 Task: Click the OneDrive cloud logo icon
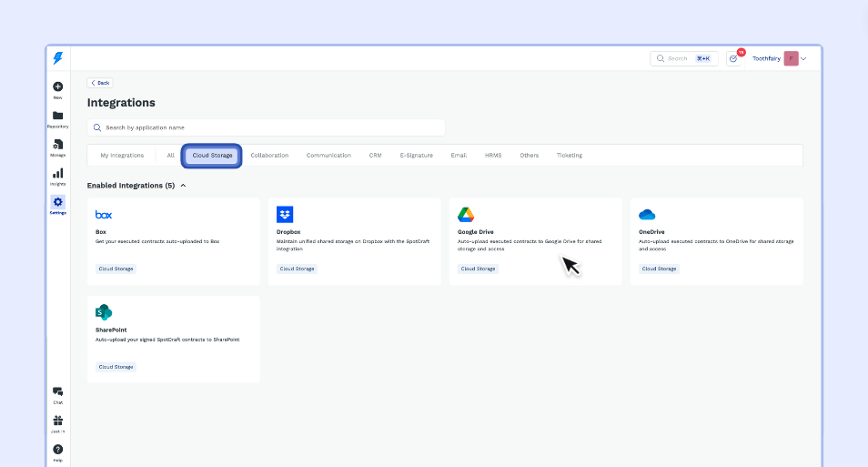[647, 215]
